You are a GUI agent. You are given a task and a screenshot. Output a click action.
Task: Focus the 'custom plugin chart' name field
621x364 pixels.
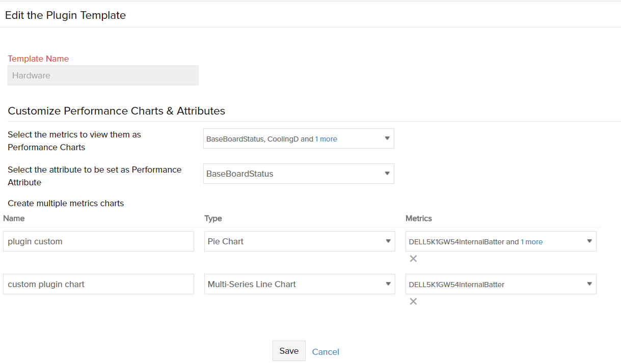click(98, 284)
